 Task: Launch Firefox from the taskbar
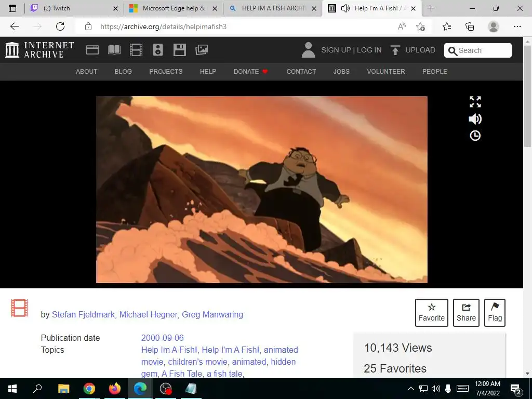coord(115,389)
